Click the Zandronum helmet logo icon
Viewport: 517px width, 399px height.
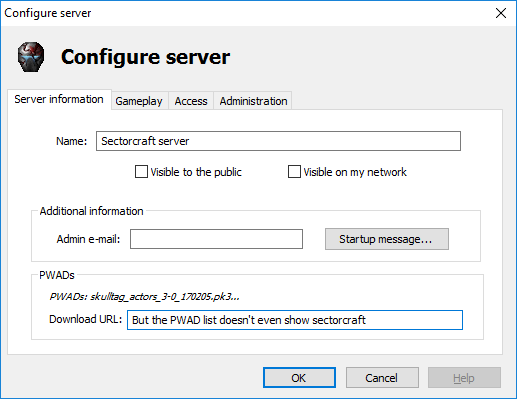click(x=31, y=57)
